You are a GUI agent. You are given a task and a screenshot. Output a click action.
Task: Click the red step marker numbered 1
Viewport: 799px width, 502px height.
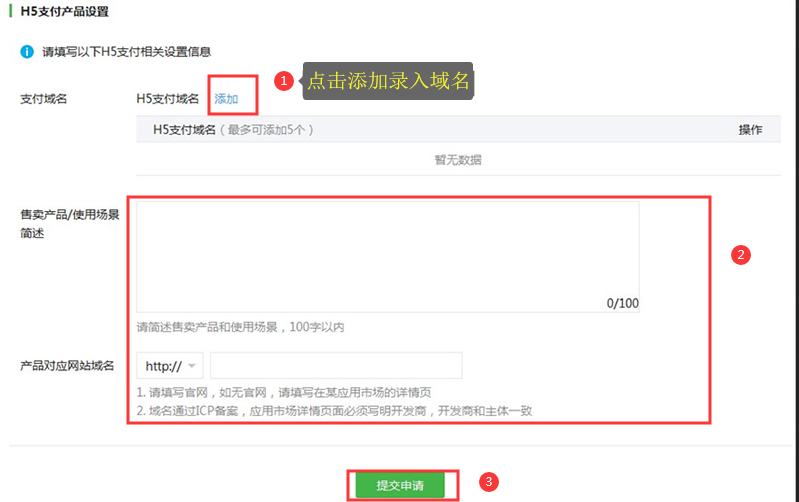click(x=284, y=81)
